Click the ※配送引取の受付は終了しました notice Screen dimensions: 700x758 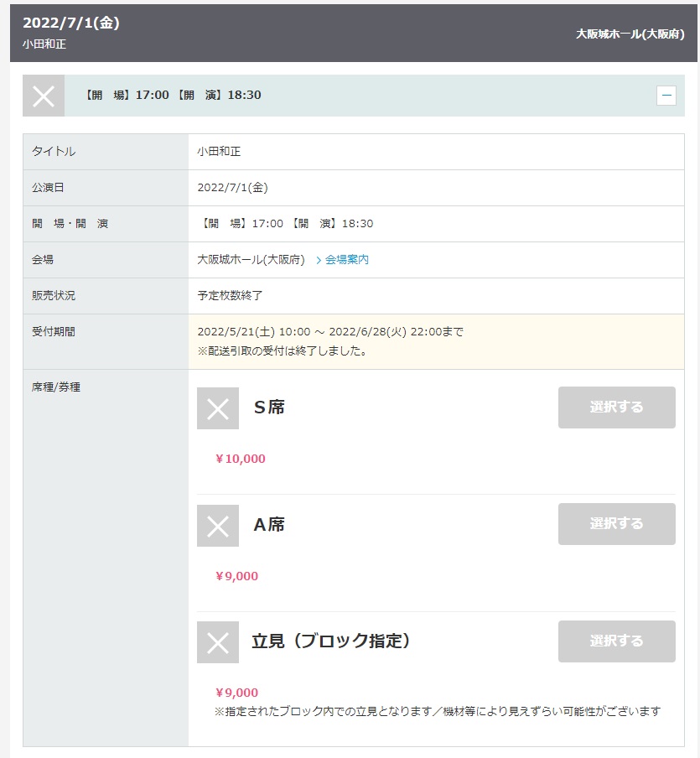283,351
